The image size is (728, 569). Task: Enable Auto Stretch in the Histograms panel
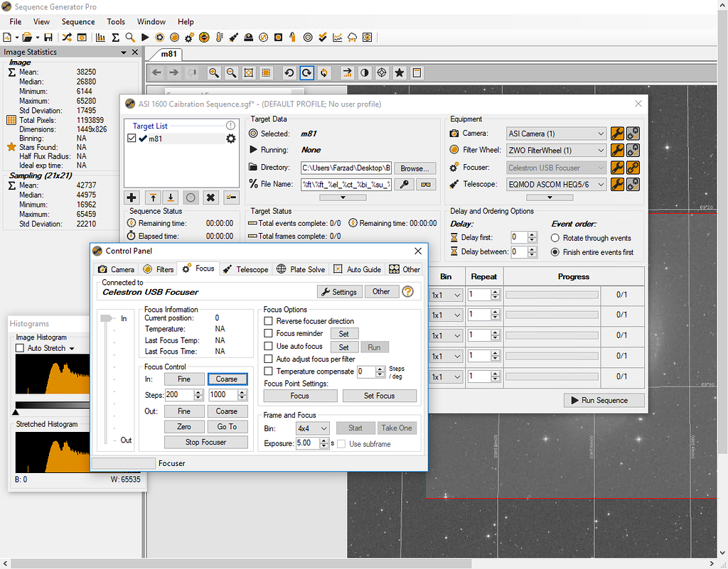point(19,347)
